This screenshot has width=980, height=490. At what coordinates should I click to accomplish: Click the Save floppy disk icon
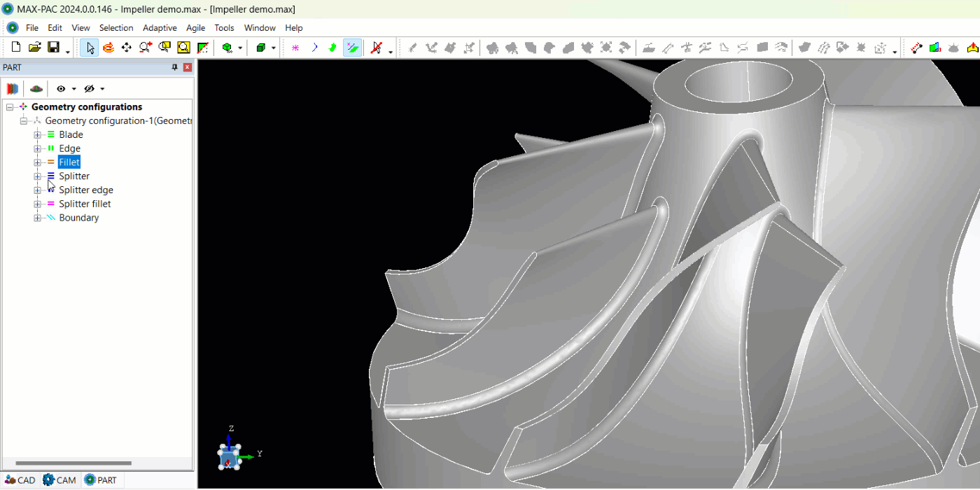[53, 48]
